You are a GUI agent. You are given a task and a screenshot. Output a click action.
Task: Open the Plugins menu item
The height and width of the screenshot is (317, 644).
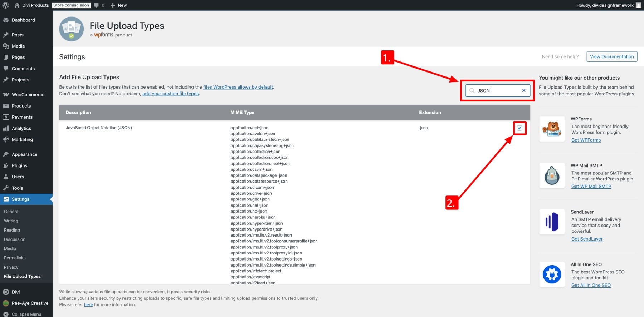point(19,165)
